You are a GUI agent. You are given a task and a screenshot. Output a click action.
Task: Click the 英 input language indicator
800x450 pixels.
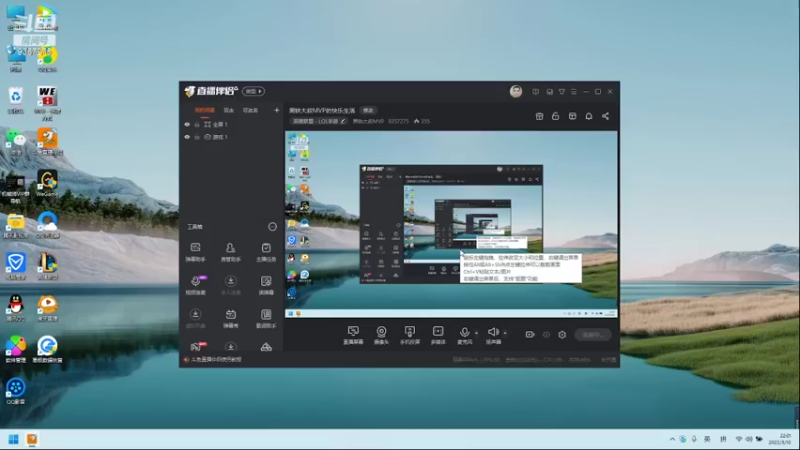707,439
